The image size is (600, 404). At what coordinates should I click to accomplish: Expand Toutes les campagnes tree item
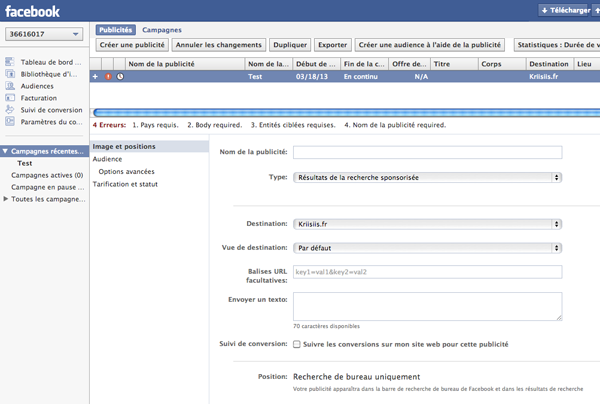point(6,199)
